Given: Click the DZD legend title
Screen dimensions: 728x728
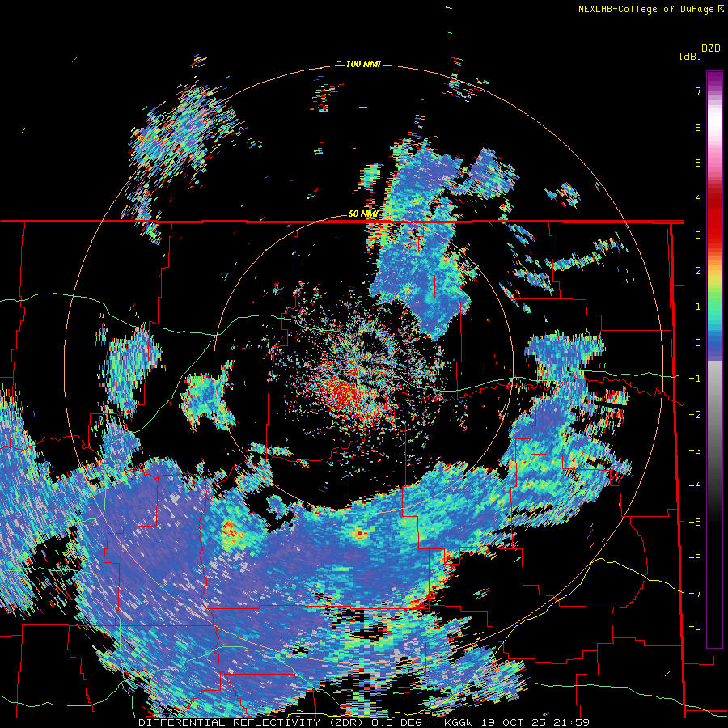Looking at the screenshot, I should 711,49.
